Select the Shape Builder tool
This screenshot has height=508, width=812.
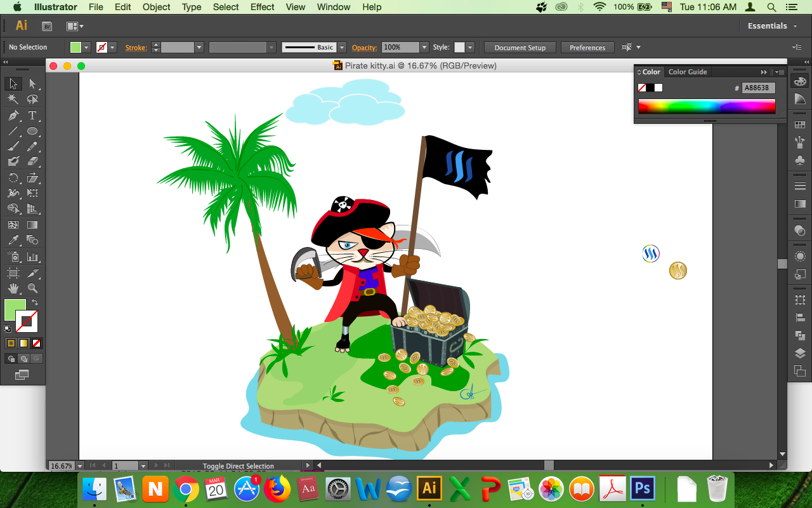pyautogui.click(x=13, y=209)
